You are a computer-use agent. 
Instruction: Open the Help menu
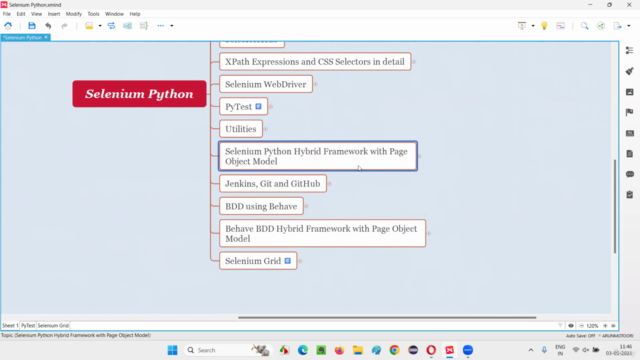(x=135, y=14)
